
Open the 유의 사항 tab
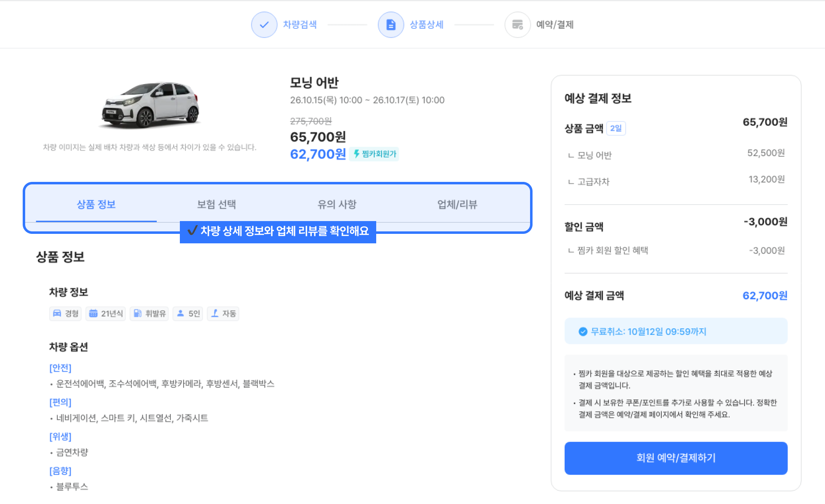(337, 204)
